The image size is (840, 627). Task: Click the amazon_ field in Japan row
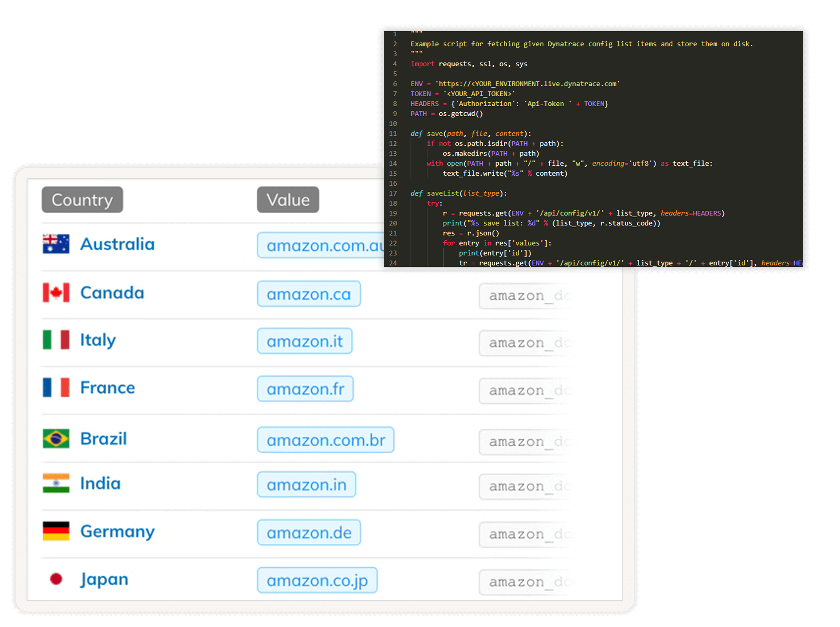pyautogui.click(x=525, y=582)
